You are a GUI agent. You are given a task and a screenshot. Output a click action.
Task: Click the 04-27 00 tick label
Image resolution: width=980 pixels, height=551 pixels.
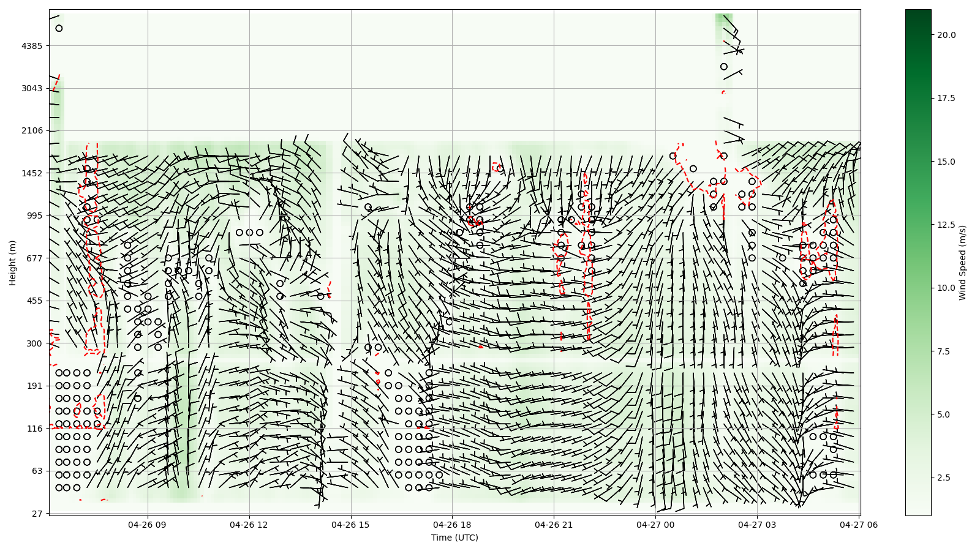coord(655,525)
